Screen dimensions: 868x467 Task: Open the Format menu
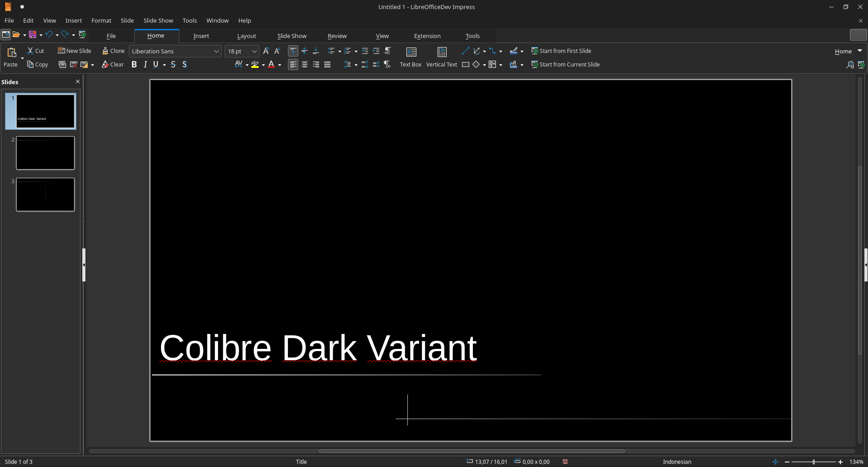(x=101, y=21)
